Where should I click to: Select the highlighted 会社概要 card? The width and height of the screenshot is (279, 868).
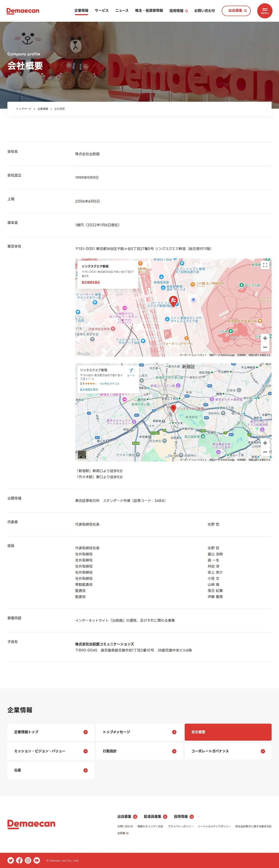228,732
